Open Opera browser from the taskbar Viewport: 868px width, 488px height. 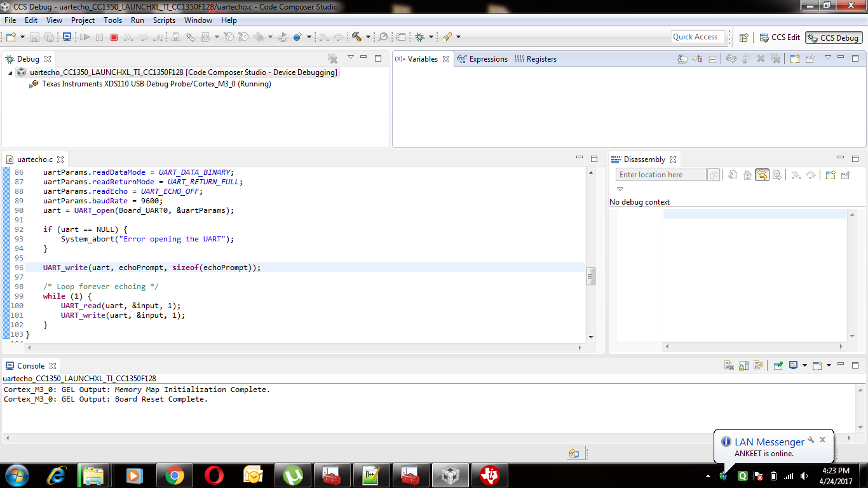pyautogui.click(x=214, y=475)
